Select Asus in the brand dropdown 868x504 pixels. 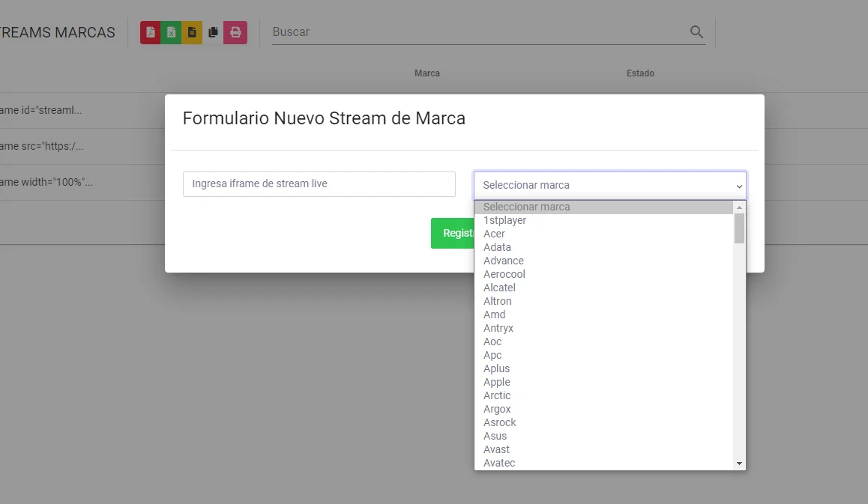point(495,436)
